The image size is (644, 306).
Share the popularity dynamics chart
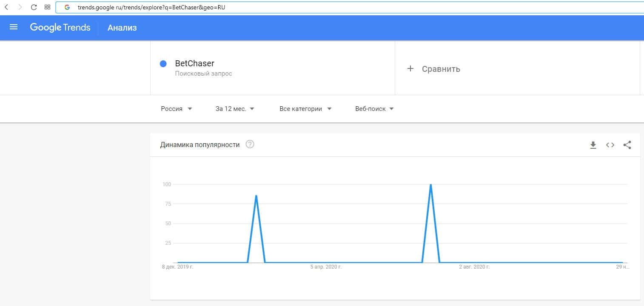coord(627,145)
